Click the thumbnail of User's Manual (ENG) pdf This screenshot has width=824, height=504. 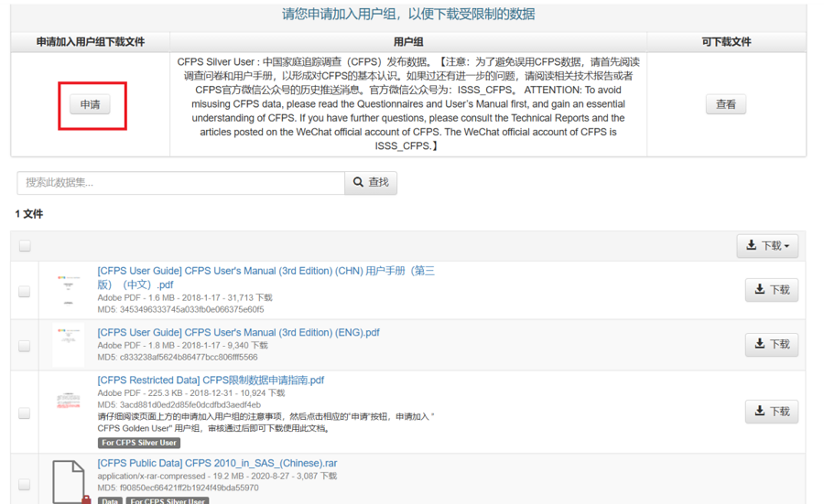tap(69, 345)
